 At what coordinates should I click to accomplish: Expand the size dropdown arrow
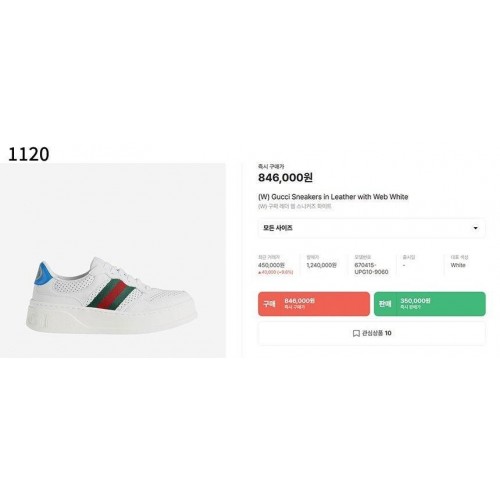tap(475, 228)
